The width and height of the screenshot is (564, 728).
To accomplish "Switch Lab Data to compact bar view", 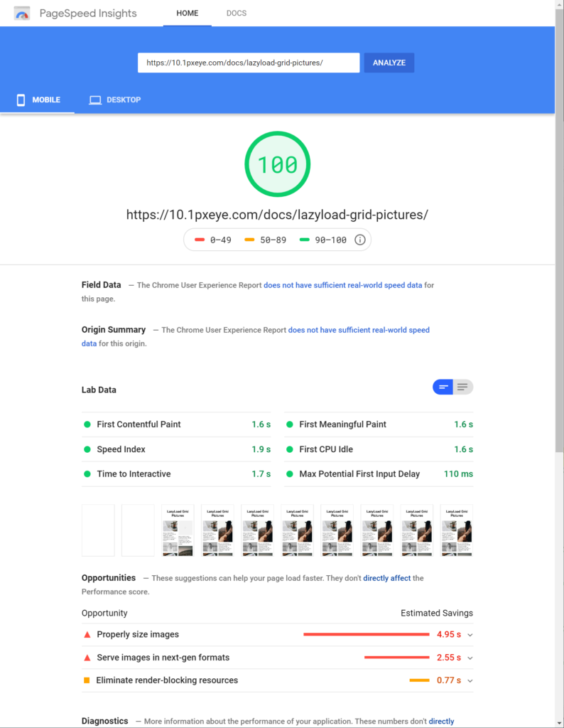I will [x=443, y=387].
